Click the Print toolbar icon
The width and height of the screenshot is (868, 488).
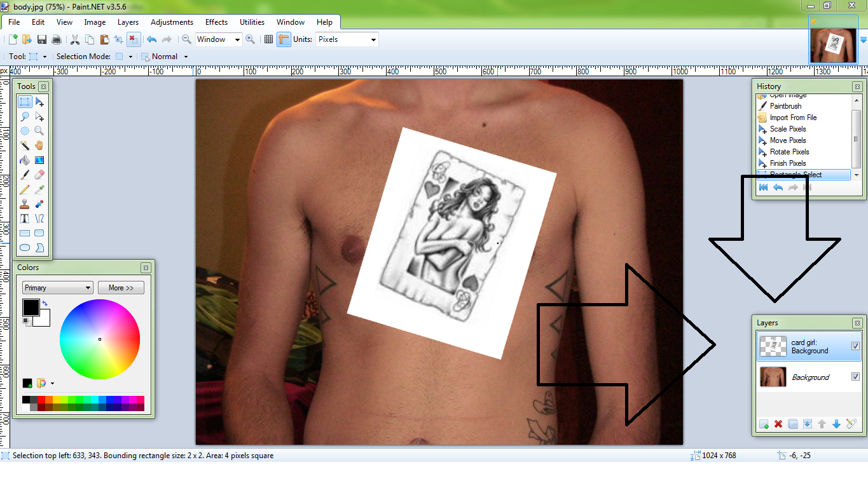(57, 39)
